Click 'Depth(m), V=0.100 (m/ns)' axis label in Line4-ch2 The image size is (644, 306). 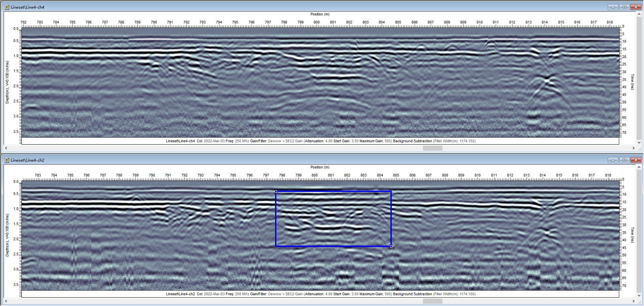click(7, 236)
